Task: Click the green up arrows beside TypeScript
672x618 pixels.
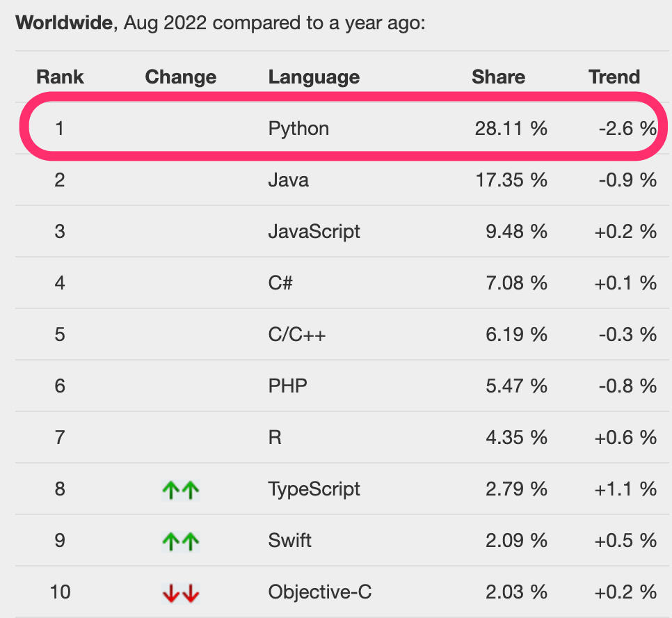Action: tap(181, 490)
